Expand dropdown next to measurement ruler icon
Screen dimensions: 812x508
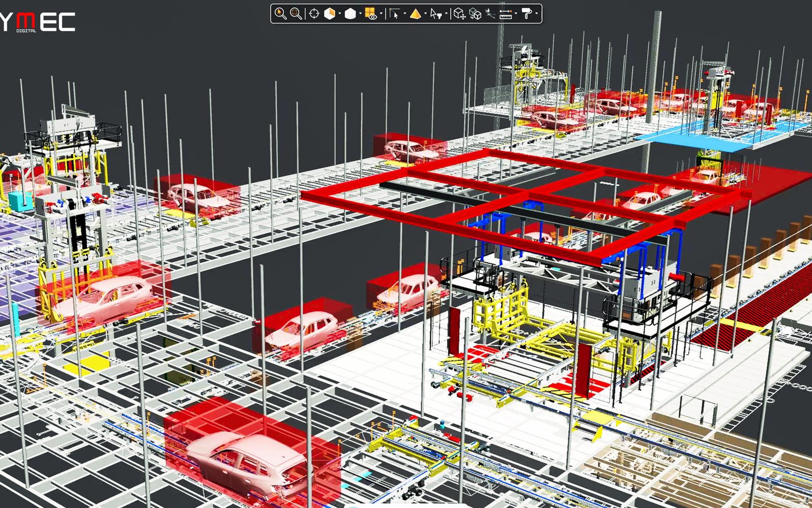516,13
